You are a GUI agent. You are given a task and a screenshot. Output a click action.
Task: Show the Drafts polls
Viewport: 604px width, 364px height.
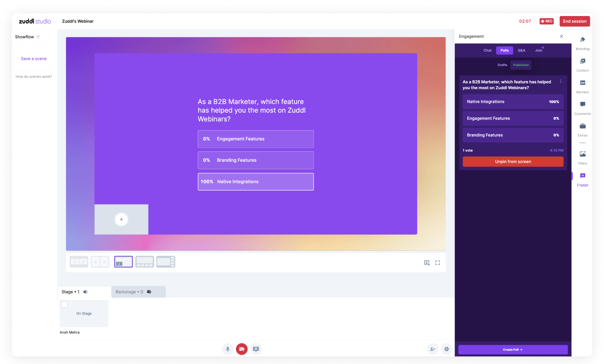pos(502,65)
